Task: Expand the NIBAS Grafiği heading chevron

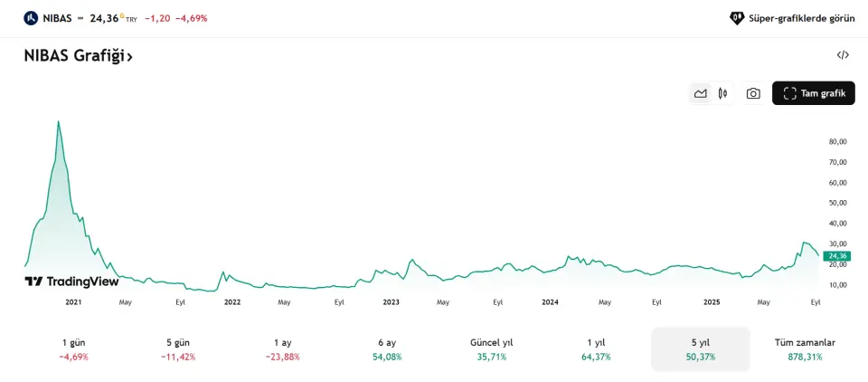Action: click(x=130, y=57)
